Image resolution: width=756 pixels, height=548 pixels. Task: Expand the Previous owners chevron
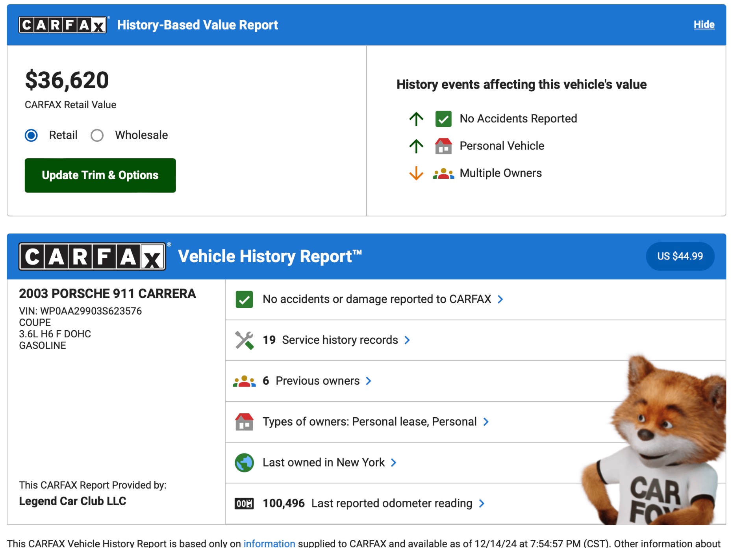tap(369, 381)
